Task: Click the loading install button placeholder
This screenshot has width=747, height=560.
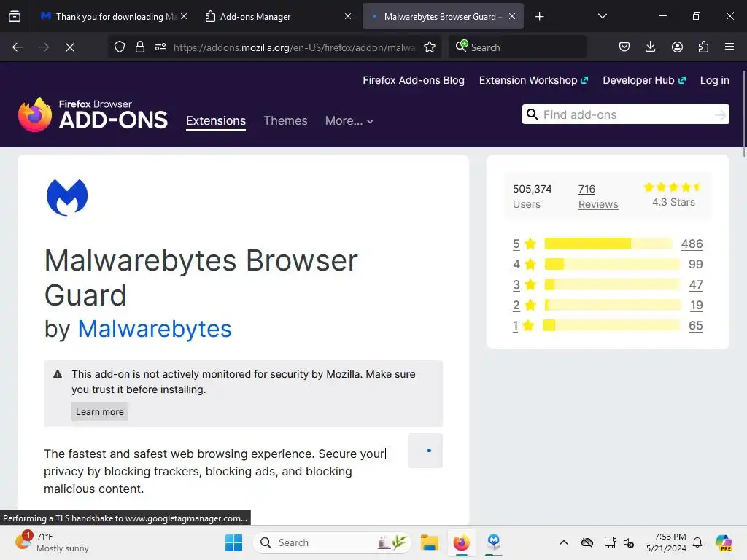Action: coord(425,451)
